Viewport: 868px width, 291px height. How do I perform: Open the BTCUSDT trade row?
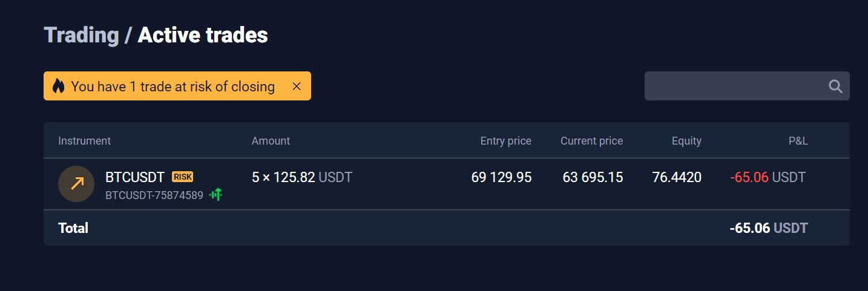(447, 184)
